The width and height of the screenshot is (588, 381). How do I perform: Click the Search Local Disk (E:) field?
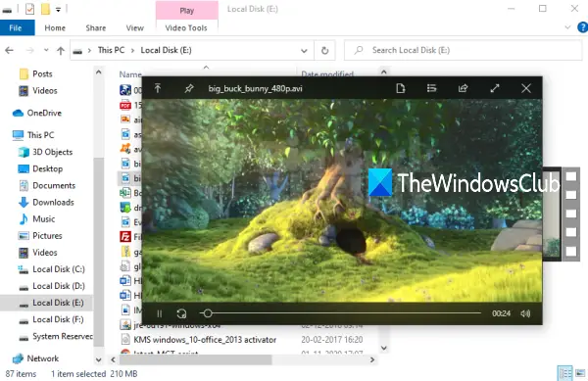coord(464,50)
